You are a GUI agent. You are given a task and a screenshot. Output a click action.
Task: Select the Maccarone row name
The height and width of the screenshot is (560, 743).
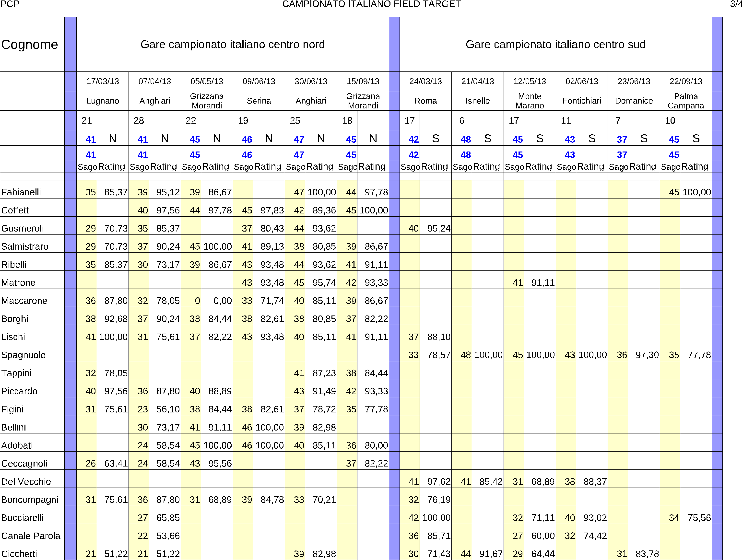click(x=24, y=301)
